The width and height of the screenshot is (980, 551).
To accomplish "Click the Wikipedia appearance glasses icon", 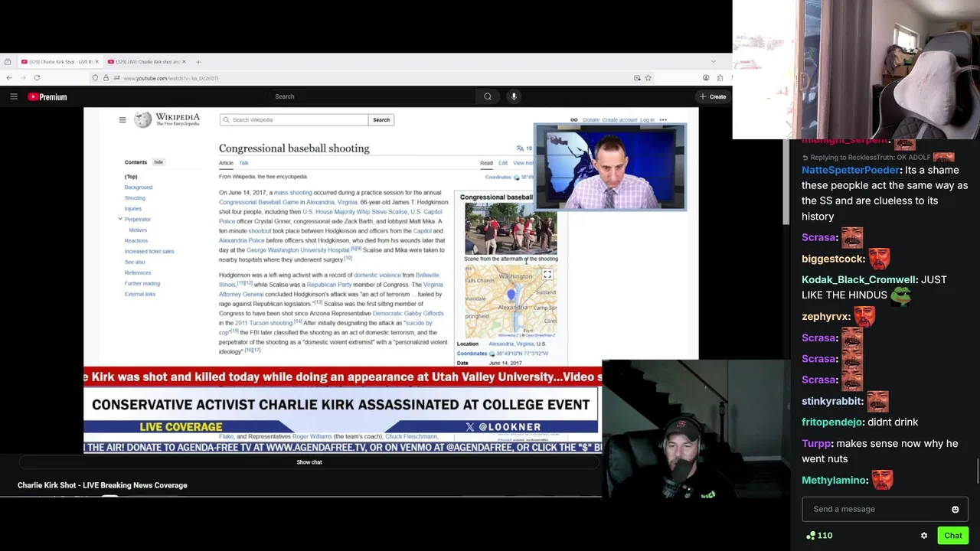I will point(573,120).
